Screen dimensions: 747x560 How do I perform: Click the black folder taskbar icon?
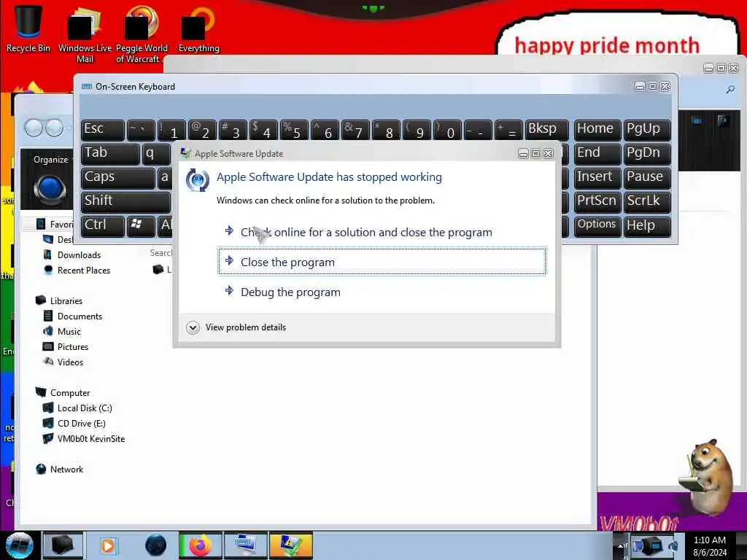(x=63, y=545)
